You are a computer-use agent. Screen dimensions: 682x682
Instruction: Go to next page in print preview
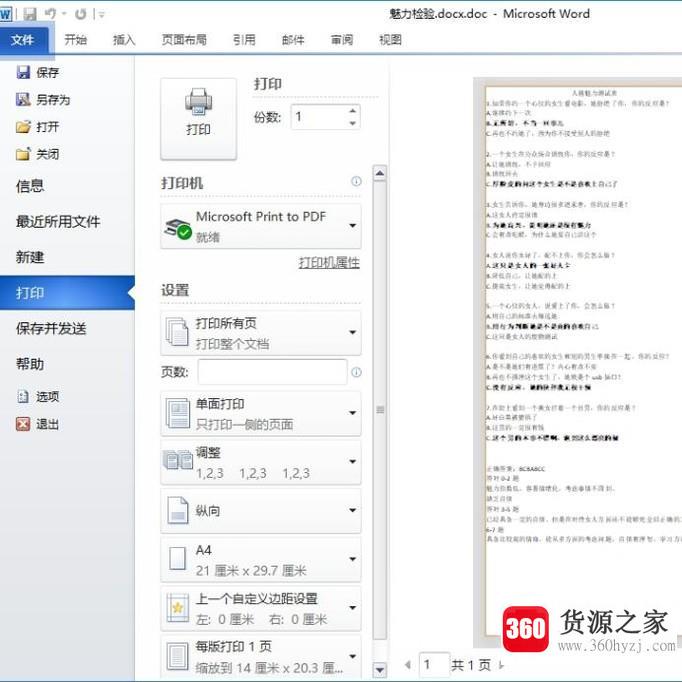coord(501,665)
